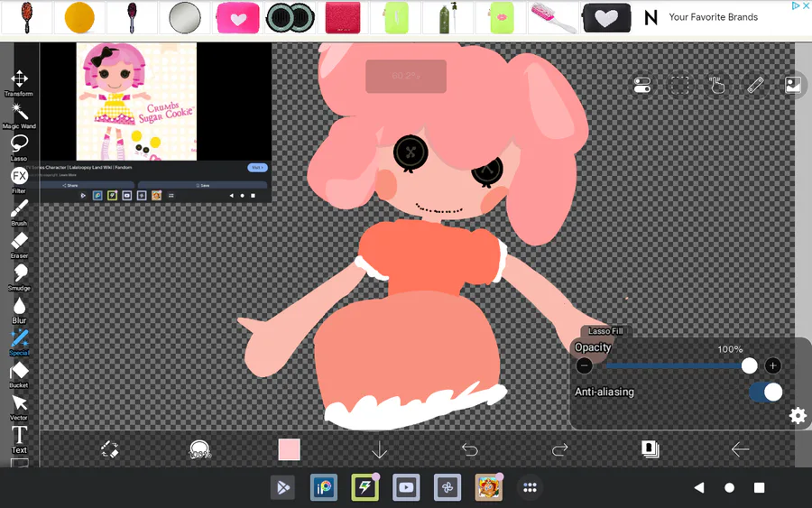Tap the down arrow to hide toolbar
The height and width of the screenshot is (508, 812).
pyautogui.click(x=380, y=449)
